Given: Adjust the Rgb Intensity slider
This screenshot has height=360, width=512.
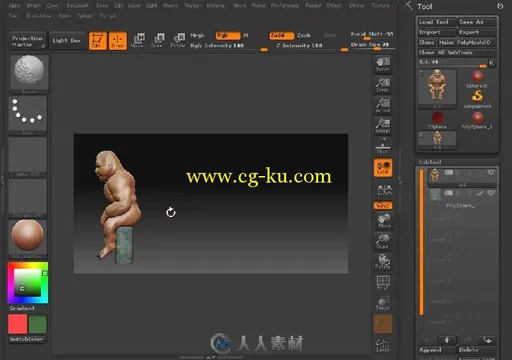Looking at the screenshot, I should pos(229,46).
